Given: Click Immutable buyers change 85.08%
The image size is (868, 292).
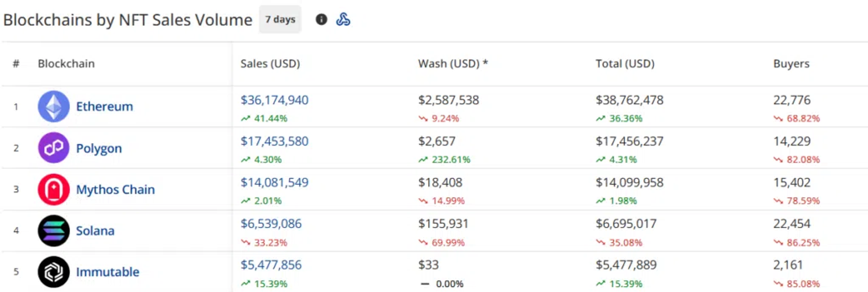Looking at the screenshot, I should [803, 284].
